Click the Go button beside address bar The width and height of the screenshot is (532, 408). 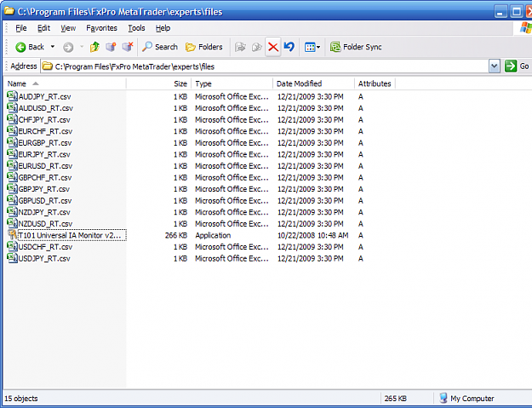tap(517, 66)
